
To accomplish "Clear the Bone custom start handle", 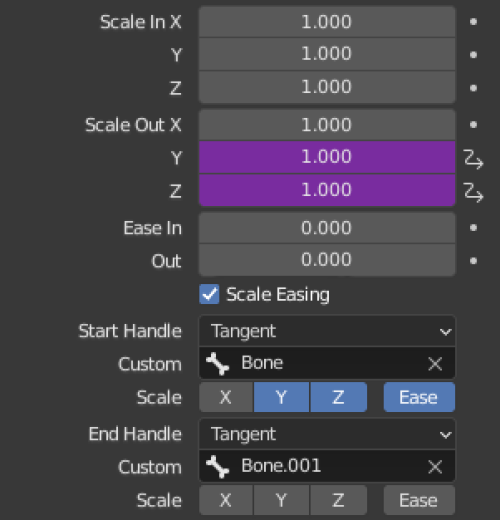I will click(x=435, y=364).
